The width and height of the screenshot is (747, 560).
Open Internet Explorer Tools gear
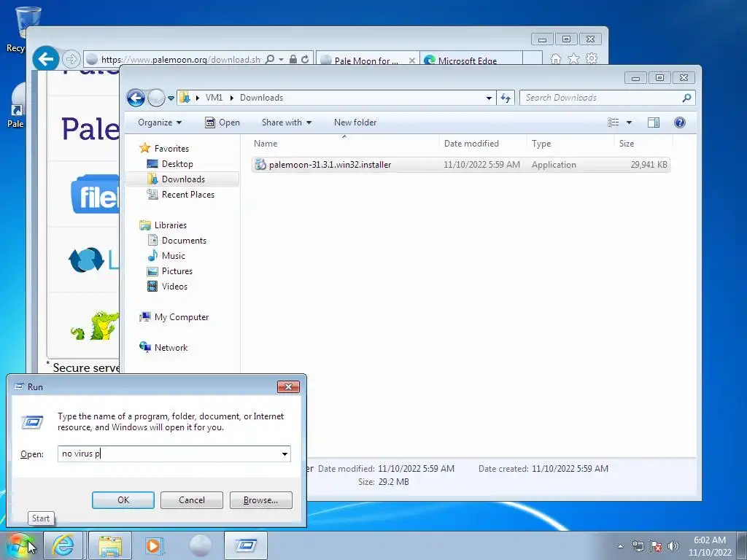592,58
